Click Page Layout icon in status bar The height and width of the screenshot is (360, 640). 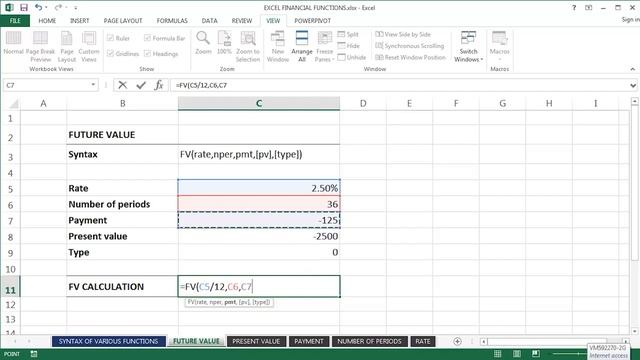coord(517,354)
